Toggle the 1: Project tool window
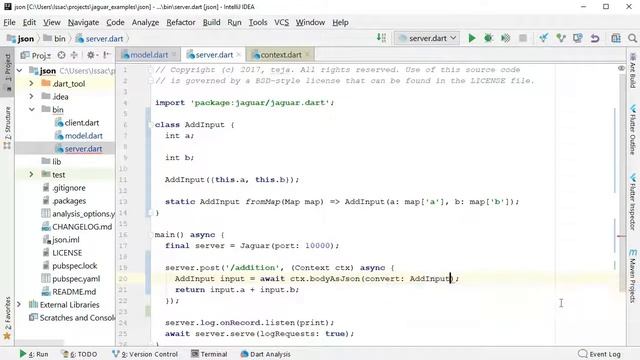This screenshot has width=640, height=360. point(7,72)
